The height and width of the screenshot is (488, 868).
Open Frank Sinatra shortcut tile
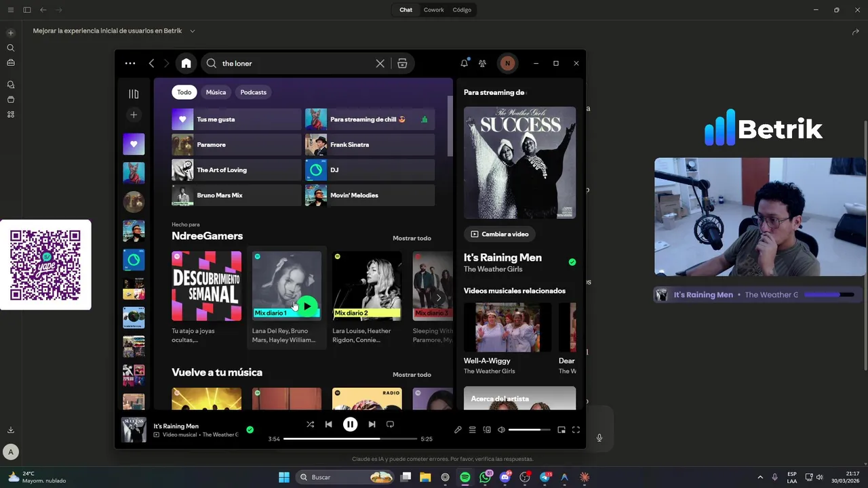point(370,144)
